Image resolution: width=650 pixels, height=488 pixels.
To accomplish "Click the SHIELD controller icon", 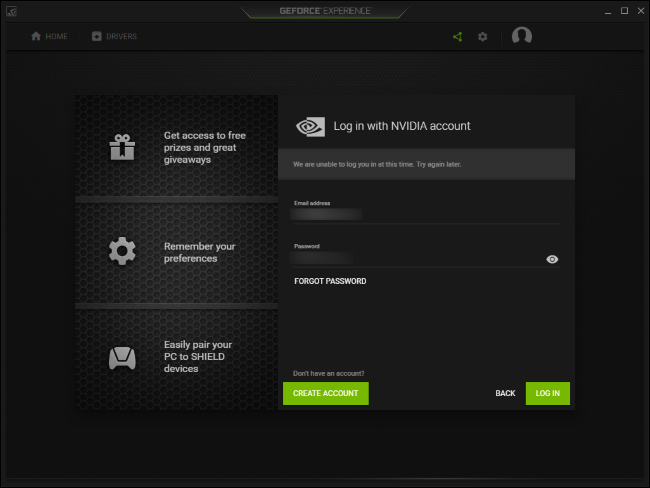I will pos(122,358).
